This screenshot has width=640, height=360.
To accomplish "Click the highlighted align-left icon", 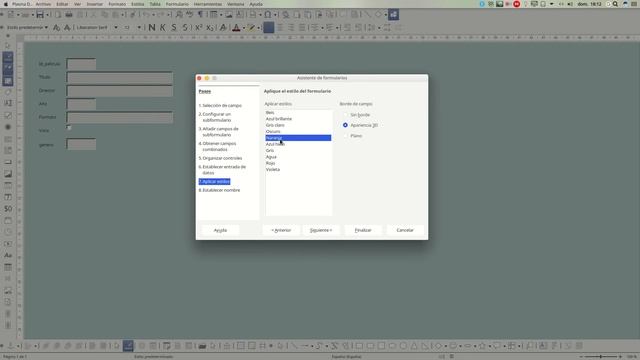I will coord(269,27).
